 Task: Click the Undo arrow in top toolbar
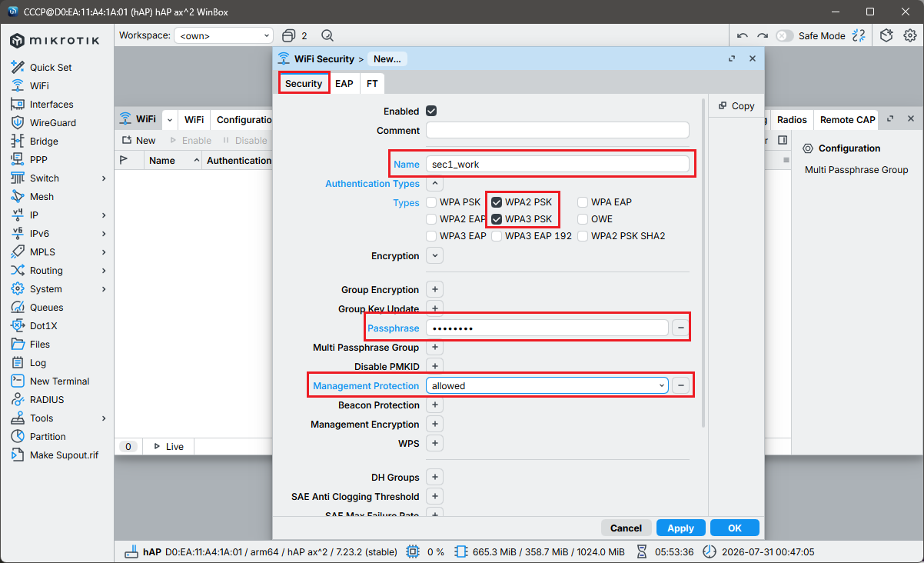point(742,35)
